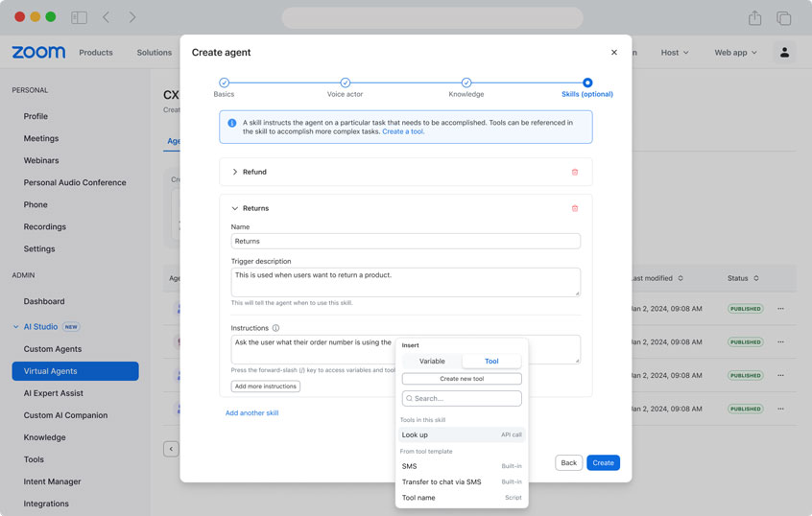Open Tools in the sidebar

click(x=34, y=459)
